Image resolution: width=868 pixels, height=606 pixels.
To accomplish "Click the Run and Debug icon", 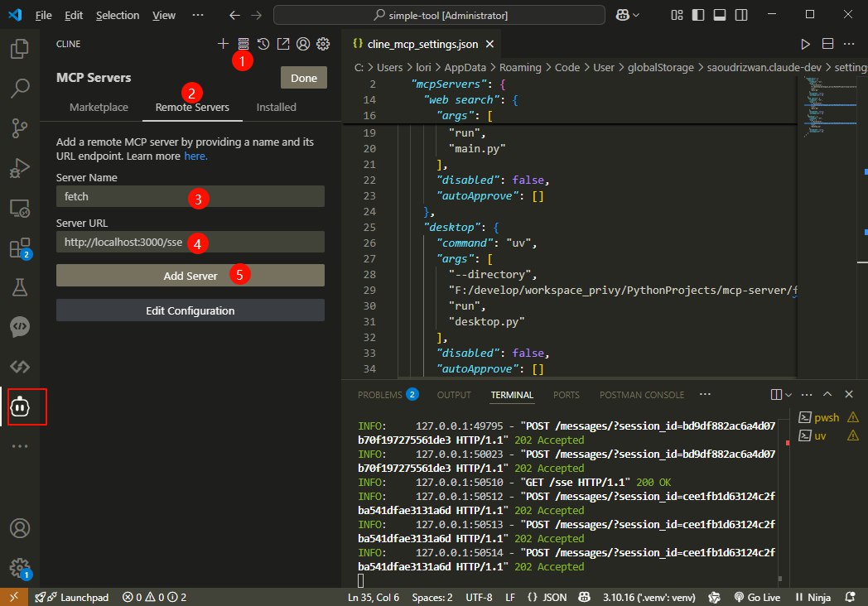I will [x=20, y=168].
